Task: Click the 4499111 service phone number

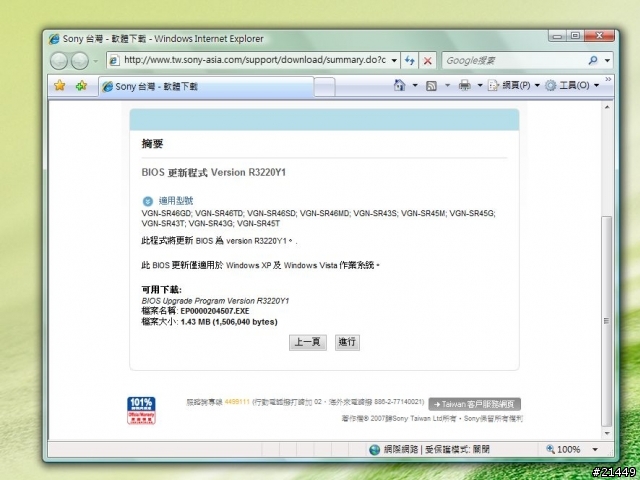Action: [237, 402]
